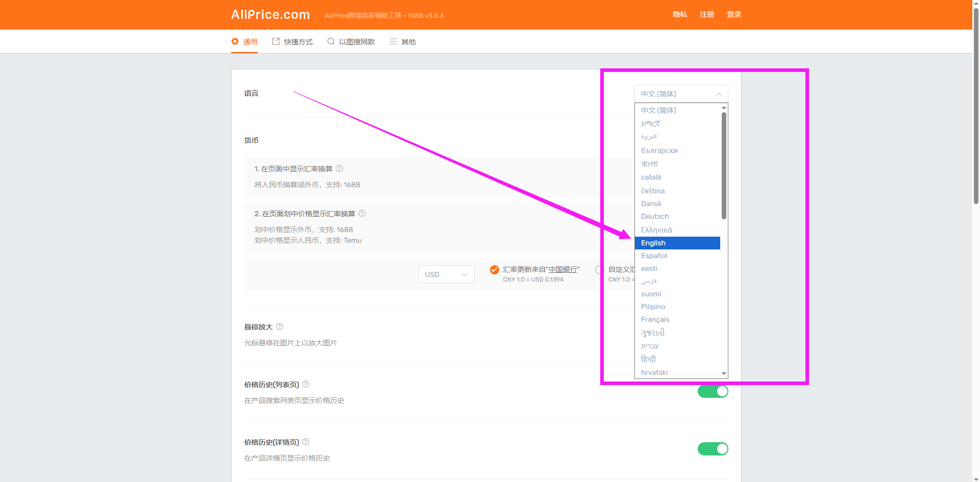Click the page vertical scrollbar thumb
The width and height of the screenshot is (980, 482).
(976, 106)
